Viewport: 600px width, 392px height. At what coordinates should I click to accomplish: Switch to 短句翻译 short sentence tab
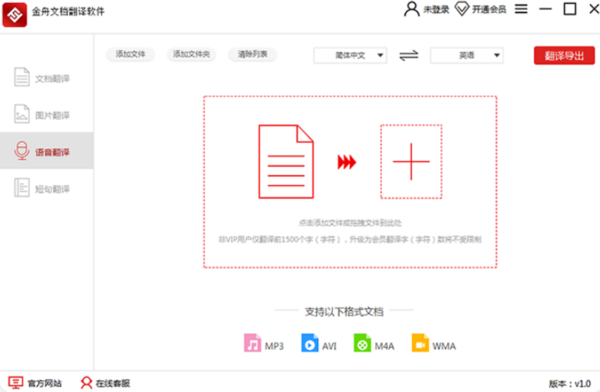pyautogui.click(x=47, y=188)
